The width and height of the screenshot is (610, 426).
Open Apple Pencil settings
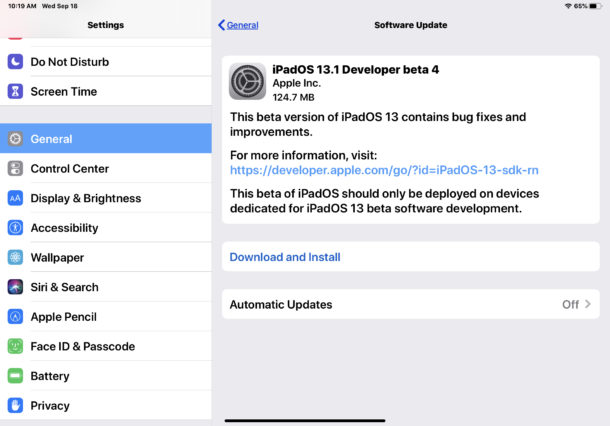click(106, 316)
